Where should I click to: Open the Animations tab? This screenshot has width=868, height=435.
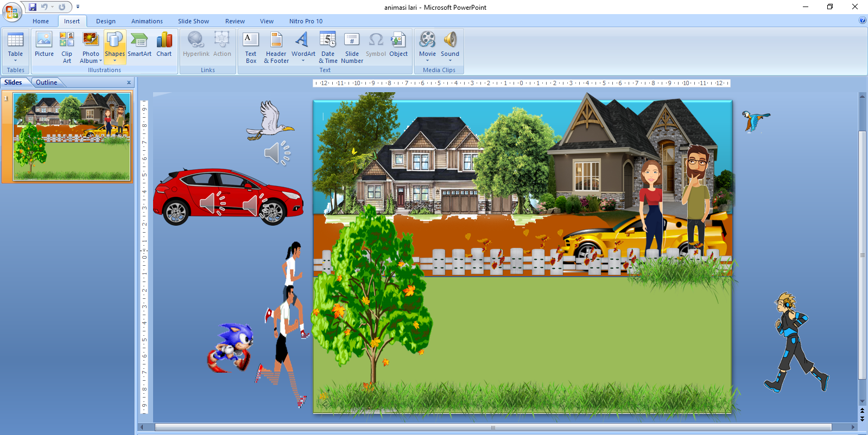click(147, 21)
